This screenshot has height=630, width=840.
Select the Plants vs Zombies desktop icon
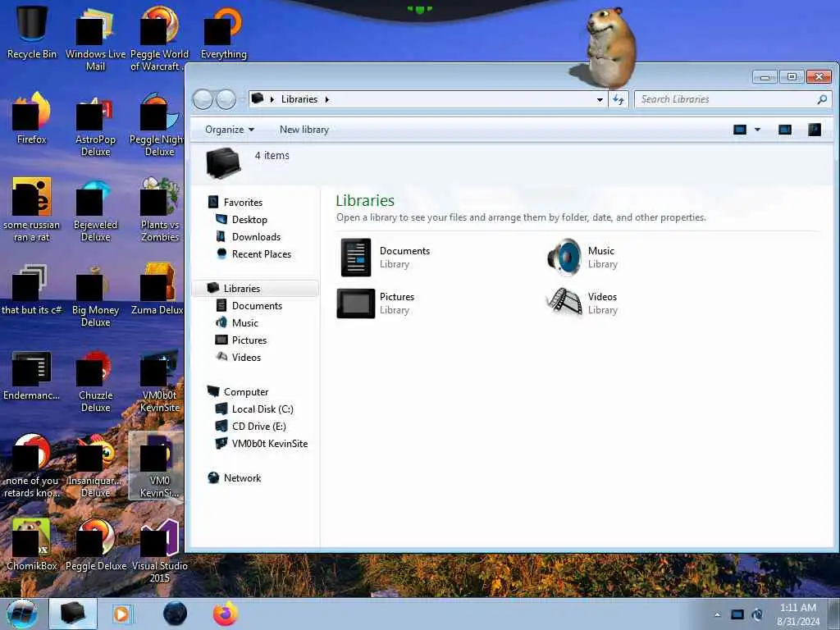[x=160, y=210]
